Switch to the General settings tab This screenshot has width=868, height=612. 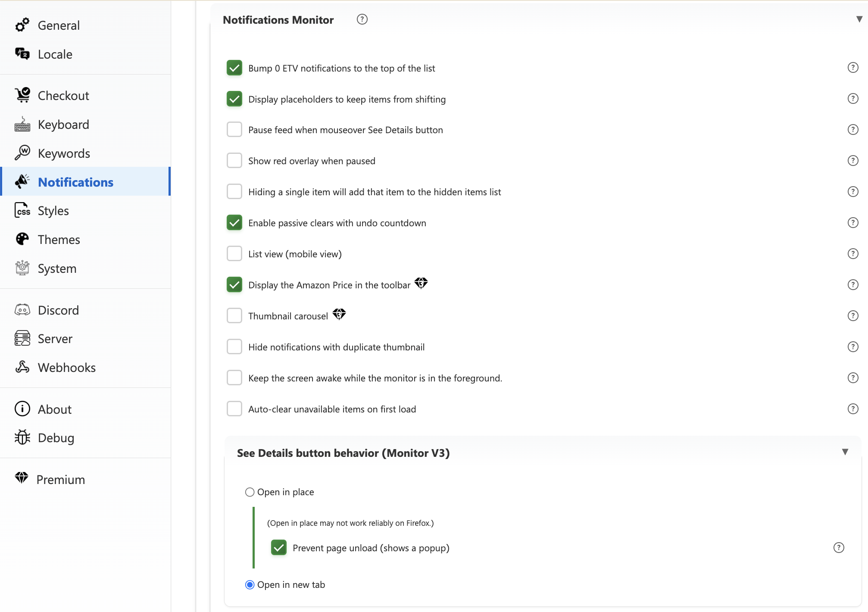pos(59,25)
